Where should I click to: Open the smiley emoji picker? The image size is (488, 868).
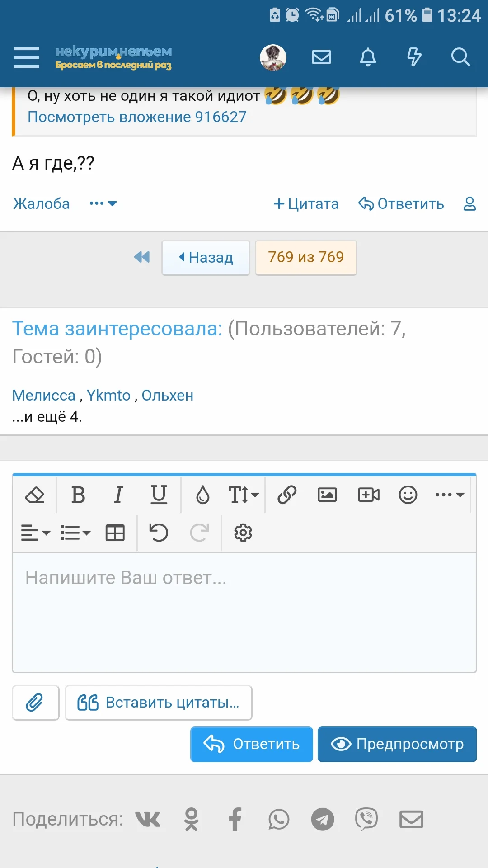(408, 495)
